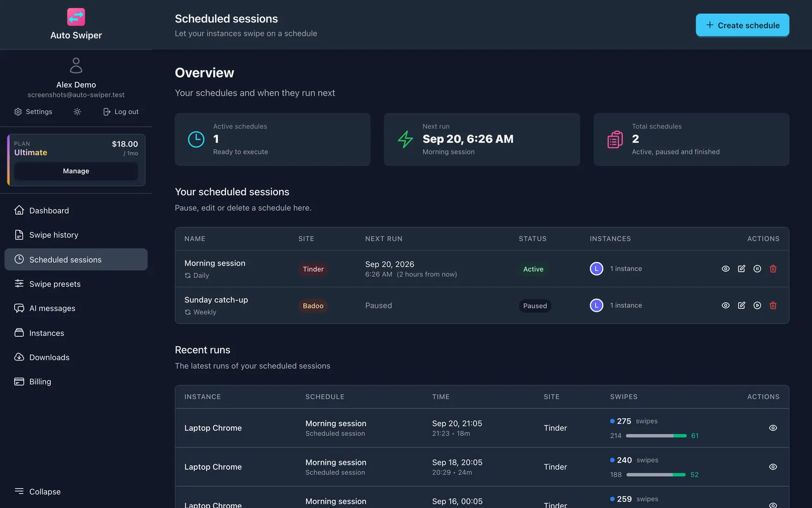Image resolution: width=812 pixels, height=508 pixels.
Task: Resume the Sunday catch-up schedule
Action: (x=757, y=305)
